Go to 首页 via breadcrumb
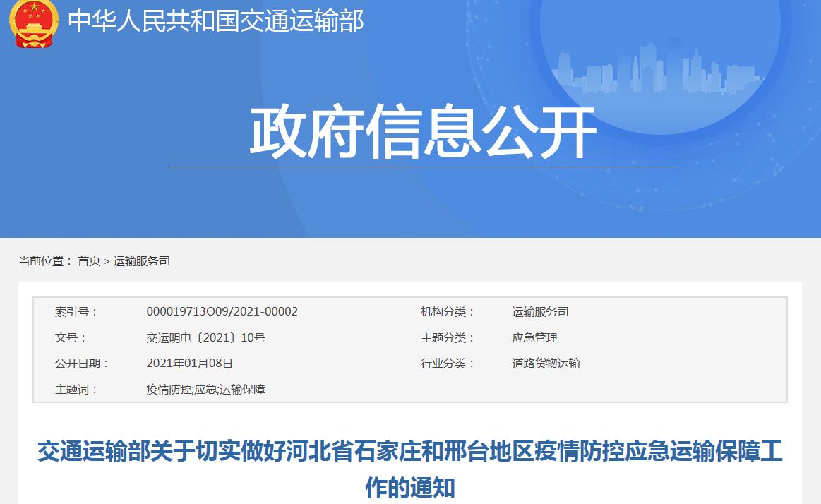The width and height of the screenshot is (821, 504). [89, 261]
